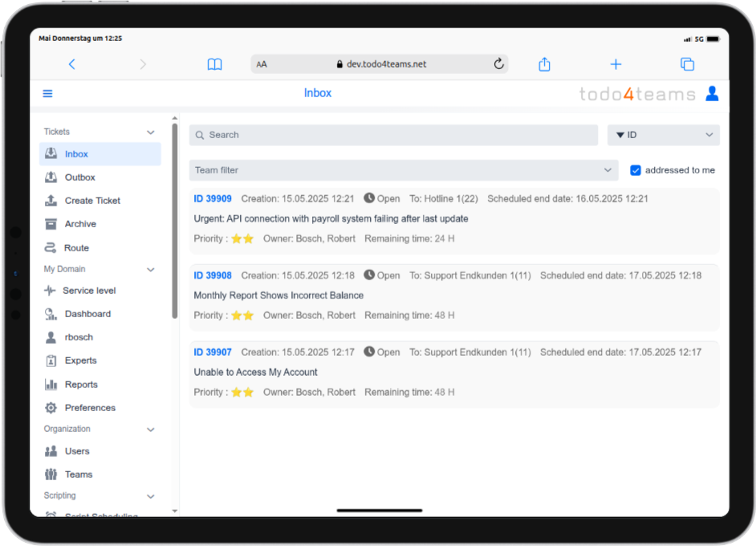This screenshot has height=546, width=756.
Task: Click into the Search field
Action: pyautogui.click(x=393, y=135)
